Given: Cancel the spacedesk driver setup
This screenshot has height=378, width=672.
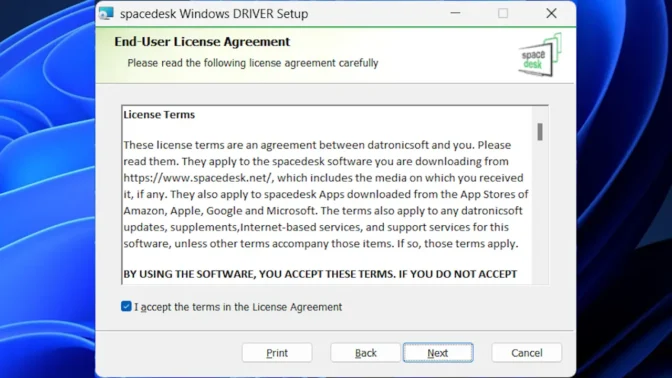Looking at the screenshot, I should (526, 353).
